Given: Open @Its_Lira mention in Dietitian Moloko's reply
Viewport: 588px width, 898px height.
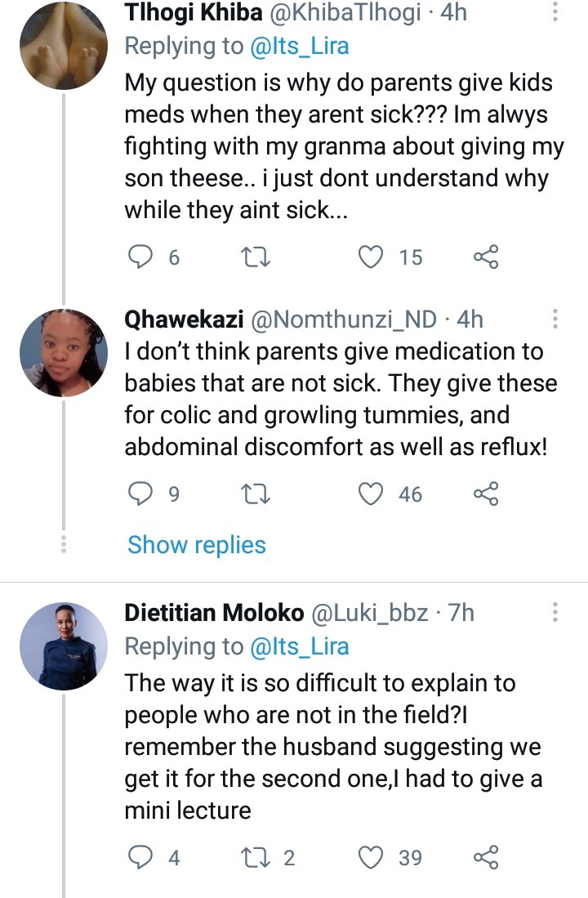Looking at the screenshot, I should coord(300,646).
